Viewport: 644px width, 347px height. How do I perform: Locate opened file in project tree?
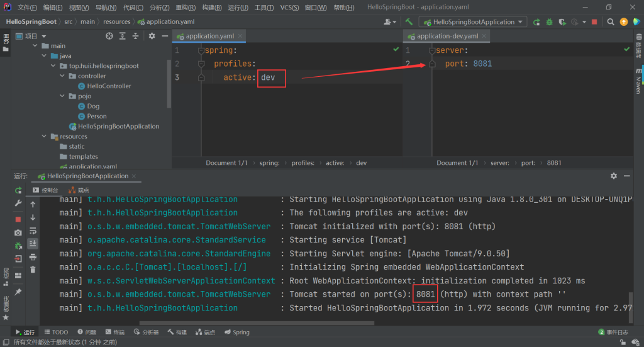(x=109, y=36)
